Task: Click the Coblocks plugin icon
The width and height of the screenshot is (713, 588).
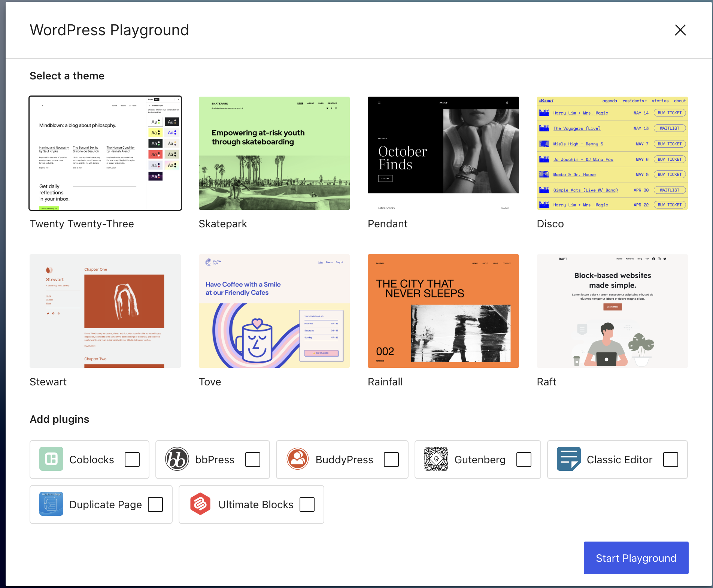Action: tap(51, 459)
